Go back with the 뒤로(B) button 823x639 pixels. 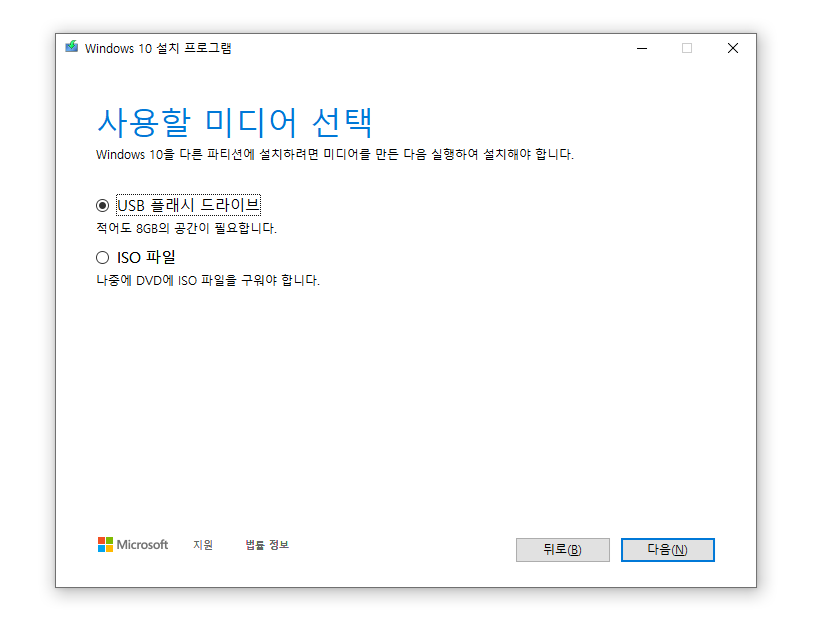pyautogui.click(x=563, y=550)
